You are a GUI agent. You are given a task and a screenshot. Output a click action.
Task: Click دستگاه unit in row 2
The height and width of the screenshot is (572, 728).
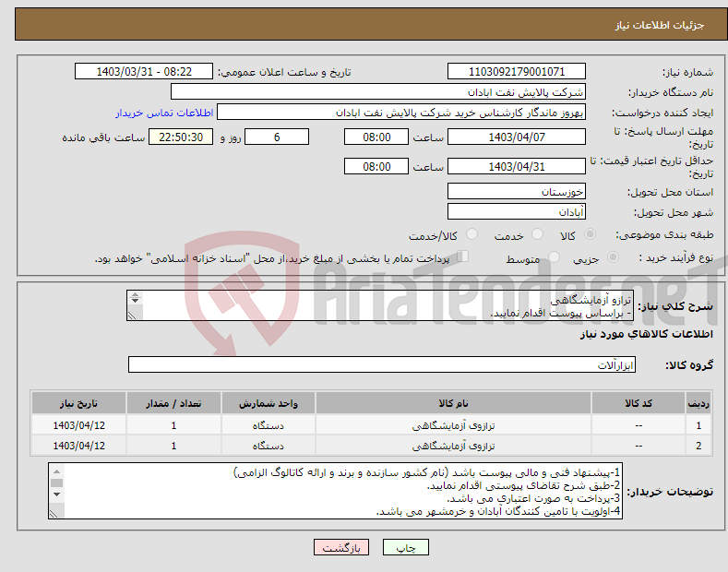pos(269,446)
